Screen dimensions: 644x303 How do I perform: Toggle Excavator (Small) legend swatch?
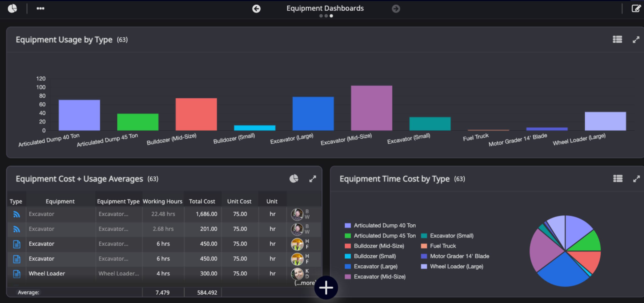(424, 236)
